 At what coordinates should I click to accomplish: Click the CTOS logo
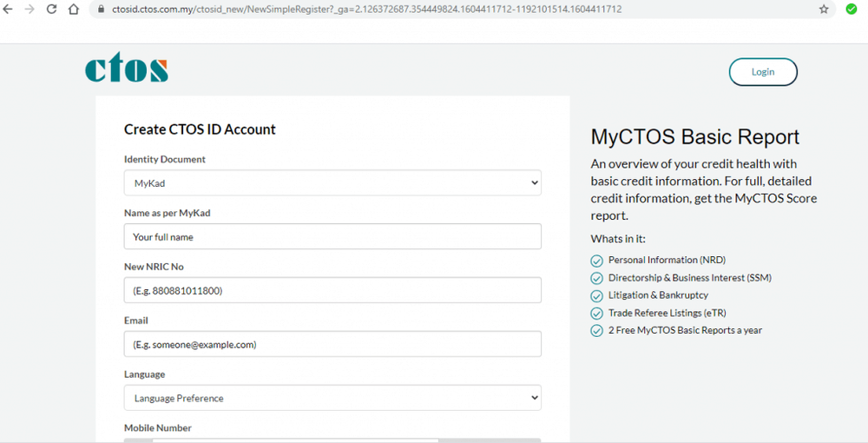127,68
